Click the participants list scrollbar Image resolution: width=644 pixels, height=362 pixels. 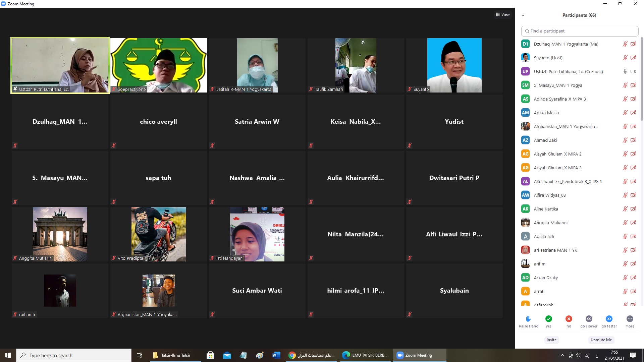coord(642,79)
